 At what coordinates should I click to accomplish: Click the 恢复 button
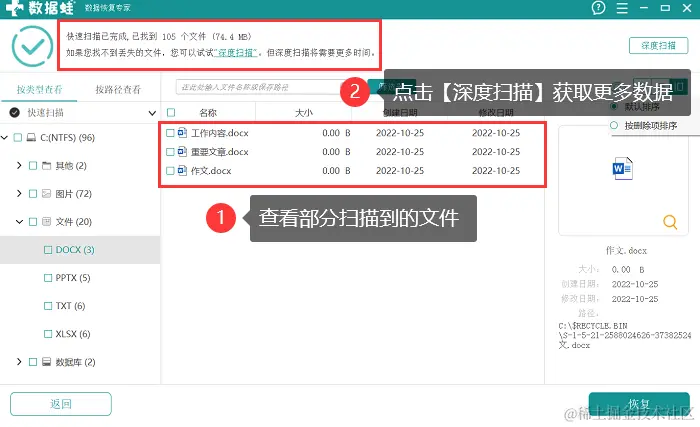click(x=639, y=404)
